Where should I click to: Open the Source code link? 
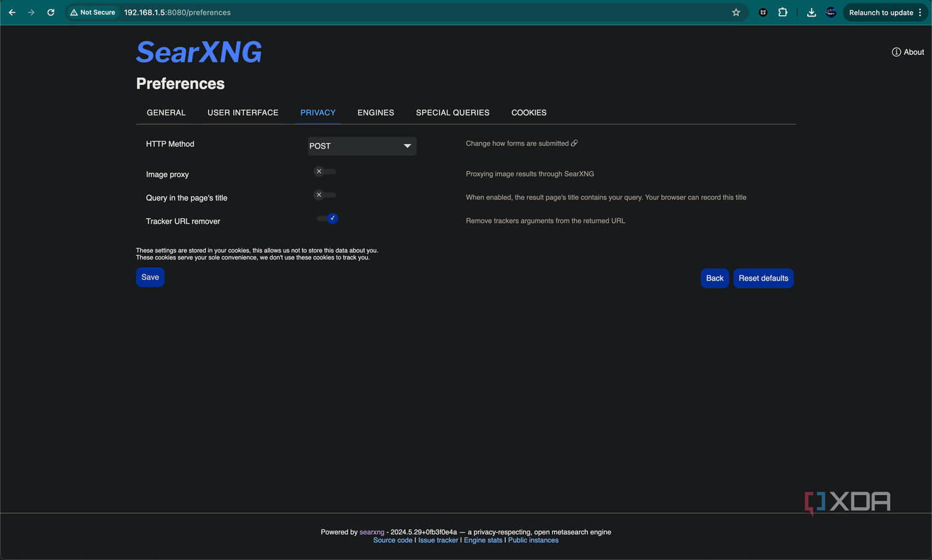click(x=393, y=540)
